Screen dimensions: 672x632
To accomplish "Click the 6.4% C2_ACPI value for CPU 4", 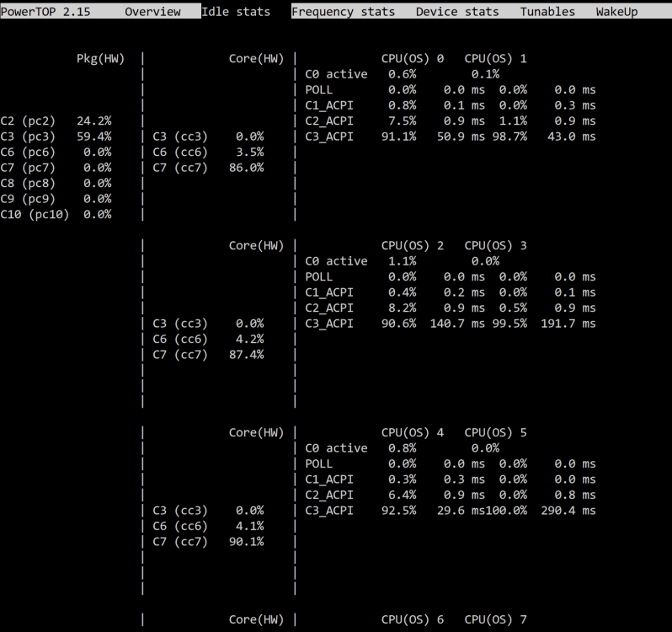I will point(402,495).
